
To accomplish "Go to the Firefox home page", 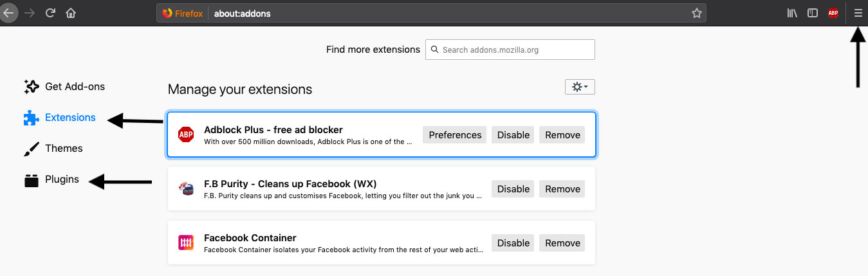I will click(x=71, y=13).
